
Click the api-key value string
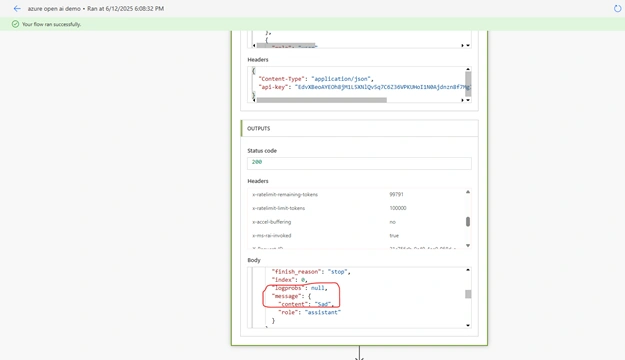[383, 87]
